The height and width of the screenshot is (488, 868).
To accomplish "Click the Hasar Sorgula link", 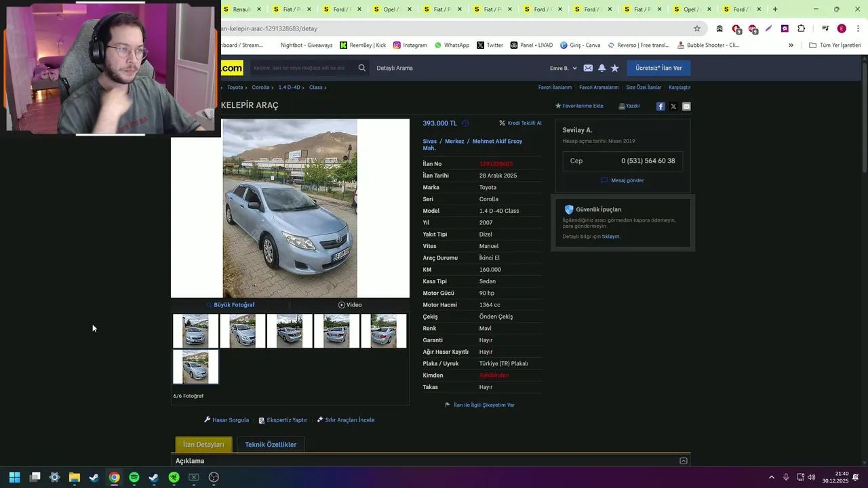I will (x=226, y=420).
